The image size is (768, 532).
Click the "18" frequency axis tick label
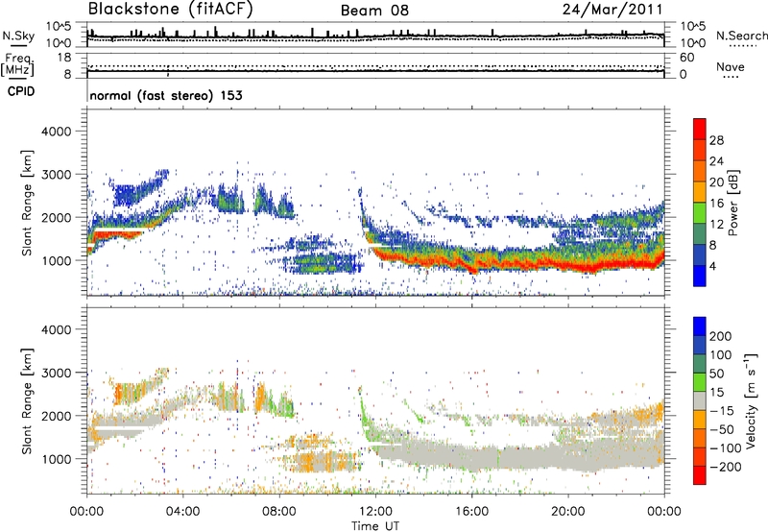(64, 58)
